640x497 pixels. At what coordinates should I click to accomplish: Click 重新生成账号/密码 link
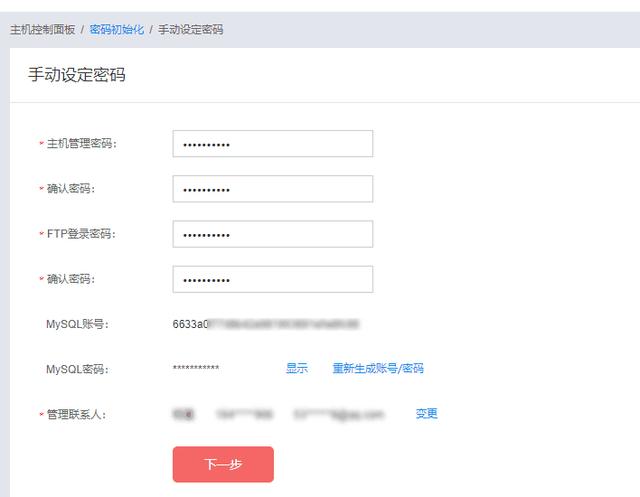pyautogui.click(x=378, y=368)
